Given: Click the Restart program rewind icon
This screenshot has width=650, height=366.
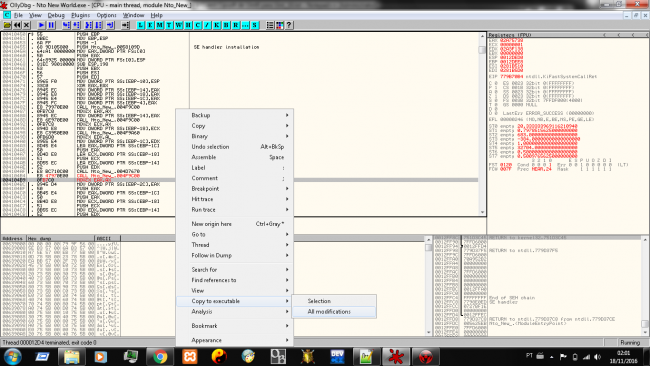Looking at the screenshot, I should (x=17, y=25).
